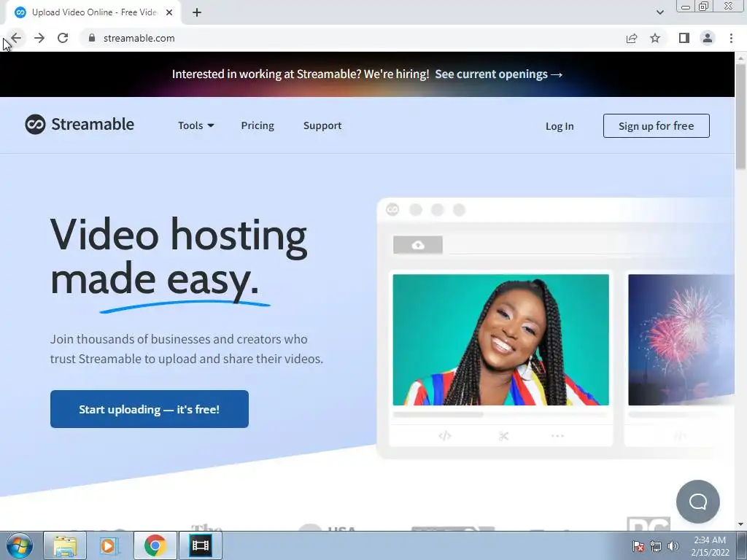This screenshot has width=747, height=560.
Task: Close the Upload Video Online tab
Action: pos(169,12)
